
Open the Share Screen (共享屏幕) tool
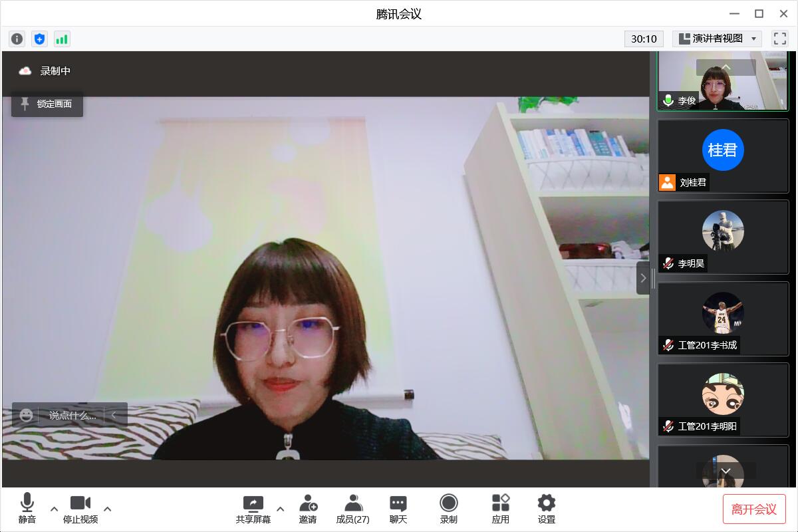(x=253, y=509)
